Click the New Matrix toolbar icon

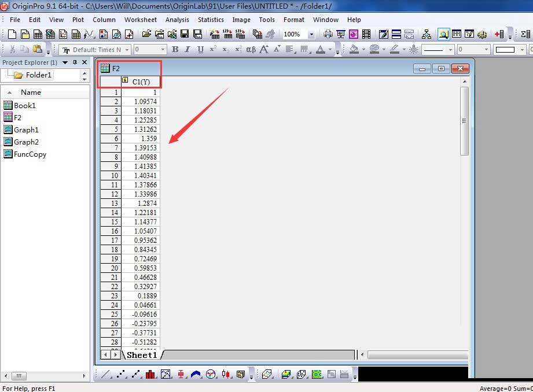click(76, 34)
